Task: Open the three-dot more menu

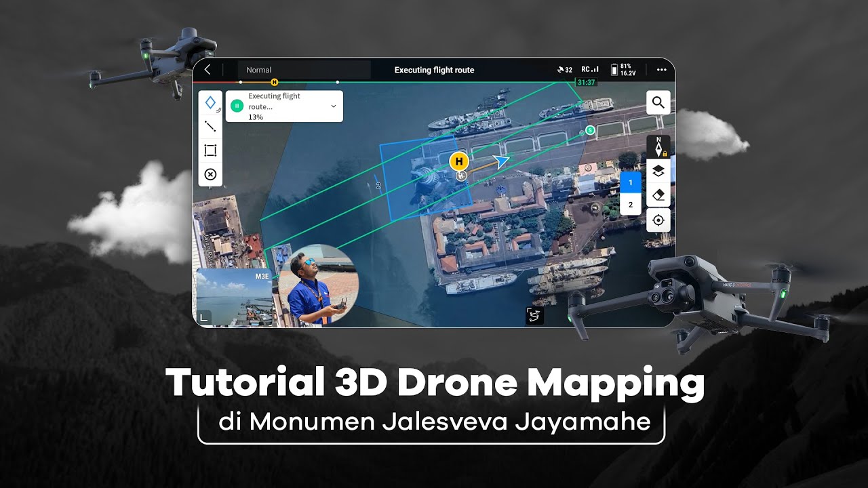Action: tap(661, 70)
